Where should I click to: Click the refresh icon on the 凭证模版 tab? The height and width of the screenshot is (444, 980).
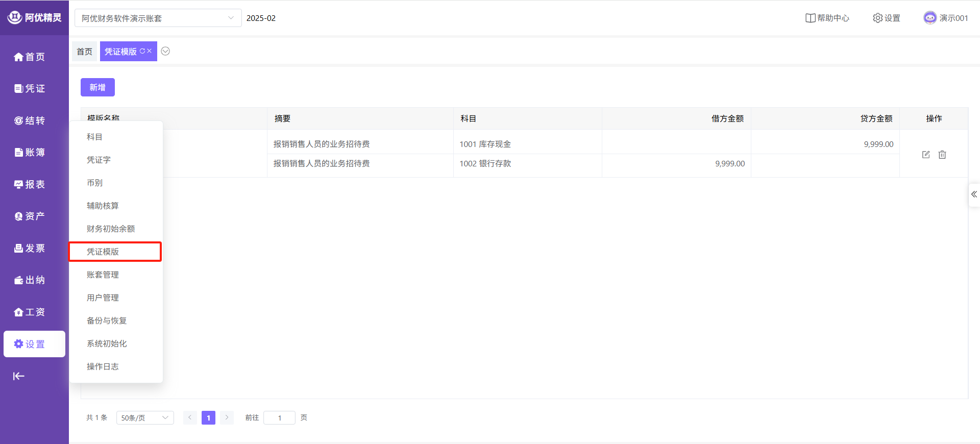pyautogui.click(x=142, y=51)
